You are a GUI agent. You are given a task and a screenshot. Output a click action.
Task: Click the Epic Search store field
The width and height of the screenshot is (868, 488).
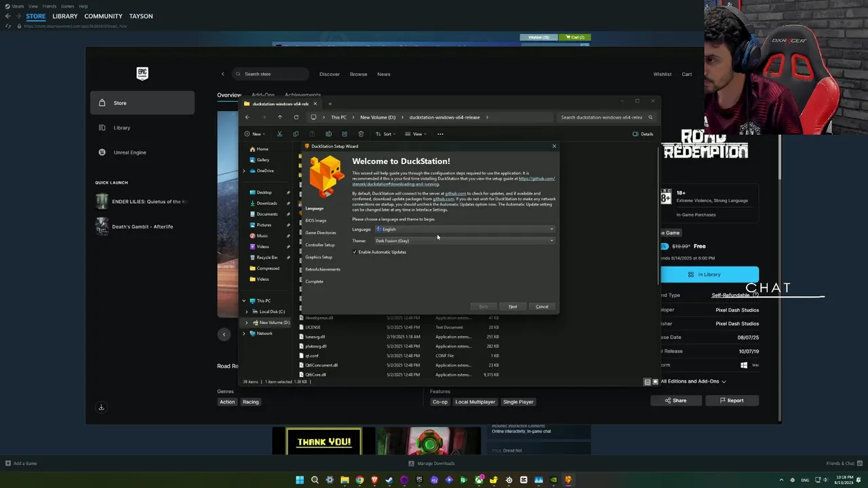[x=270, y=74]
